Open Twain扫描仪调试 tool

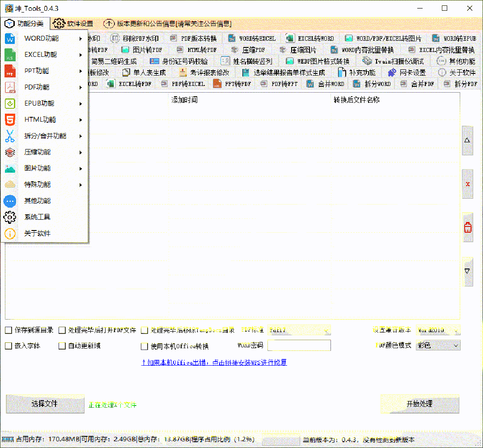point(393,61)
